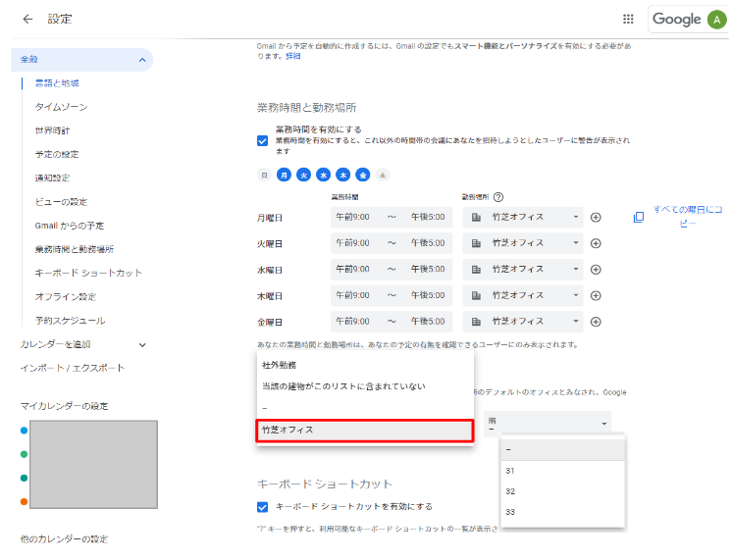
Task: Click the plus icon on the 月曜日 row
Action: pos(596,216)
